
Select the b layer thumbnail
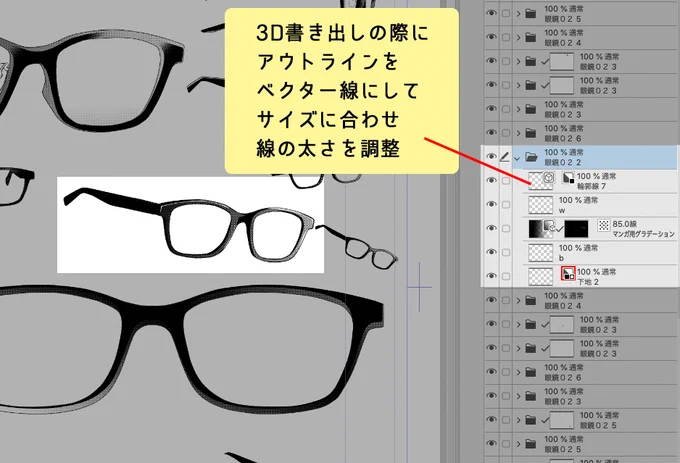point(540,252)
